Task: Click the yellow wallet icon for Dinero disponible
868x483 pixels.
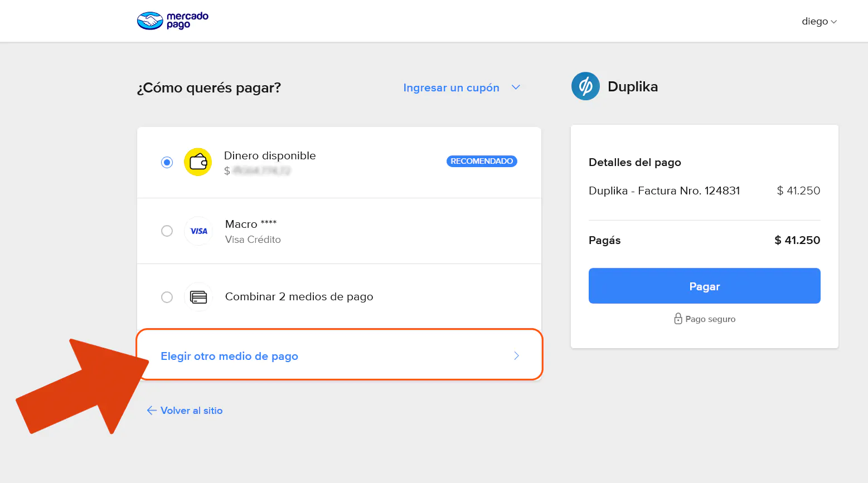Action: [198, 162]
